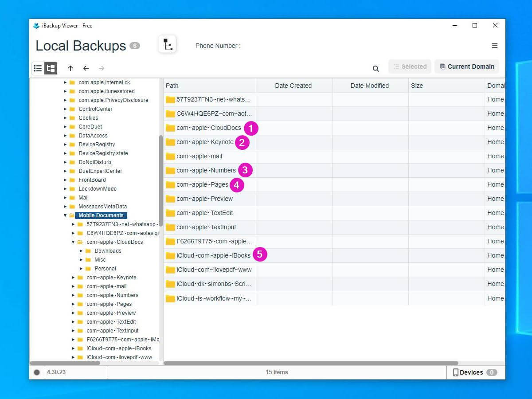Sort by Size column header
The width and height of the screenshot is (532, 399).
(x=446, y=86)
